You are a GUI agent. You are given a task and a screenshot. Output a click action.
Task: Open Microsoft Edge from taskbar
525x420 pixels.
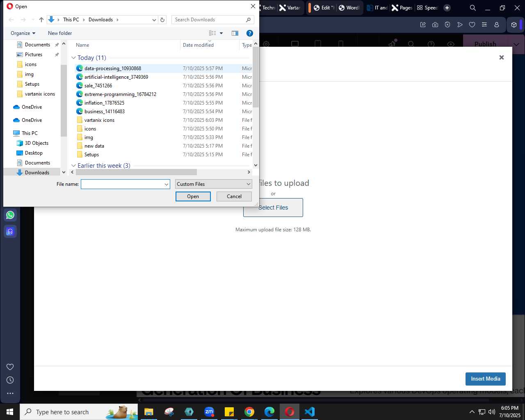(x=269, y=412)
